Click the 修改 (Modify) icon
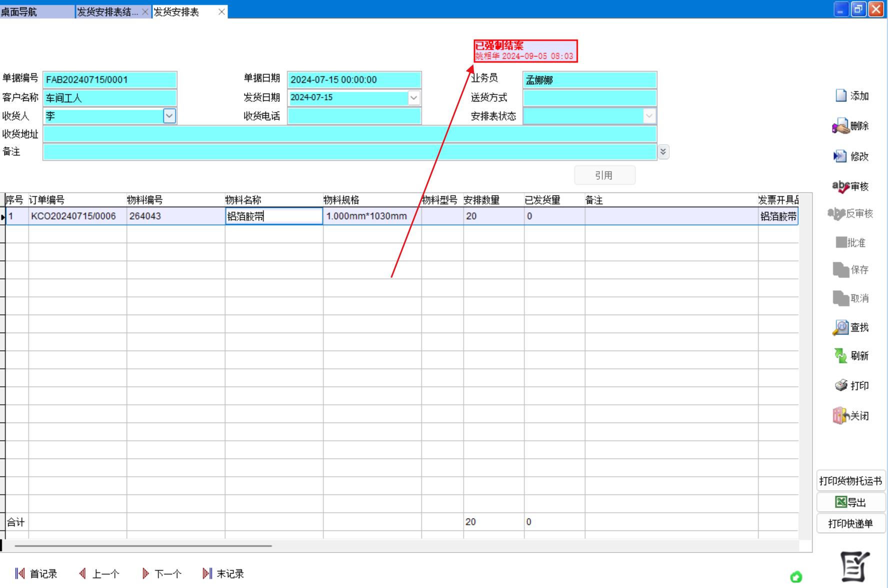This screenshot has width=888, height=588. tap(840, 156)
